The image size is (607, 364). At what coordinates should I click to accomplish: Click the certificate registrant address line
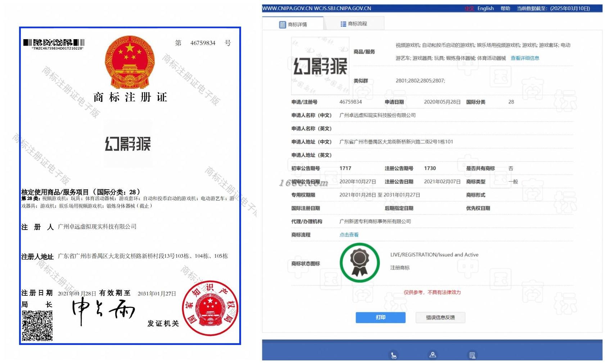coord(143,256)
